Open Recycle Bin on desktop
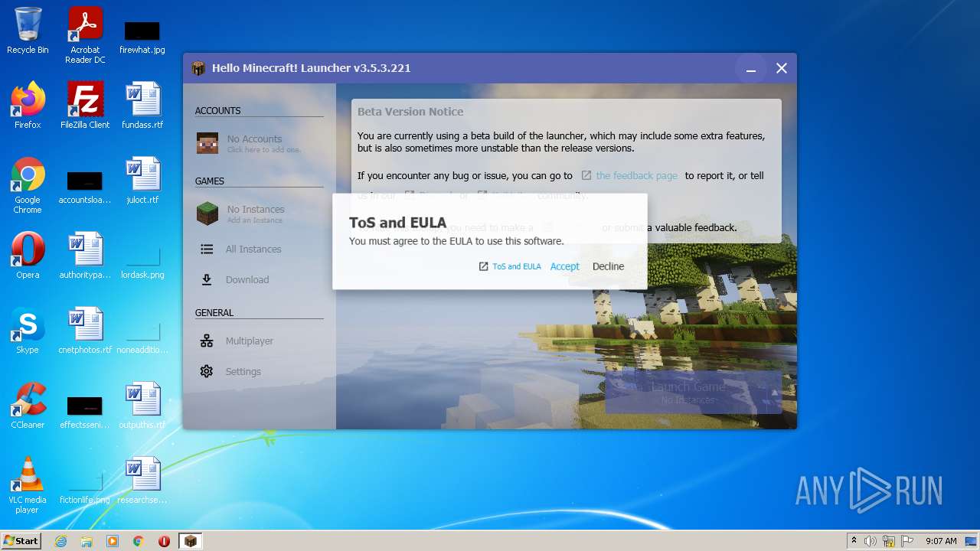 pyautogui.click(x=28, y=31)
